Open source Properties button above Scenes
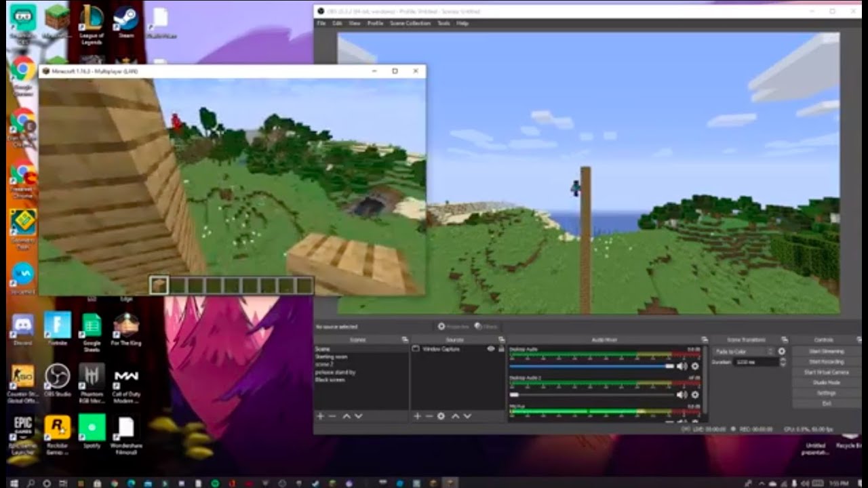This screenshot has height=488, width=868. click(454, 327)
